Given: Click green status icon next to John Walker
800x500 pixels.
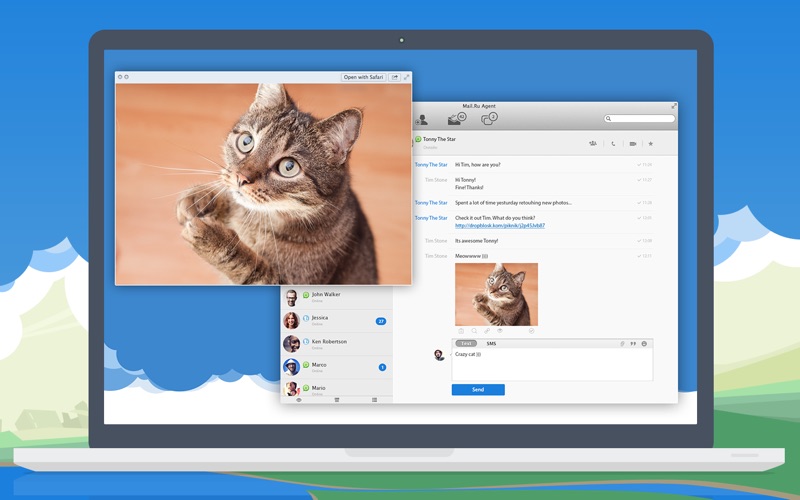Looking at the screenshot, I should point(306,295).
